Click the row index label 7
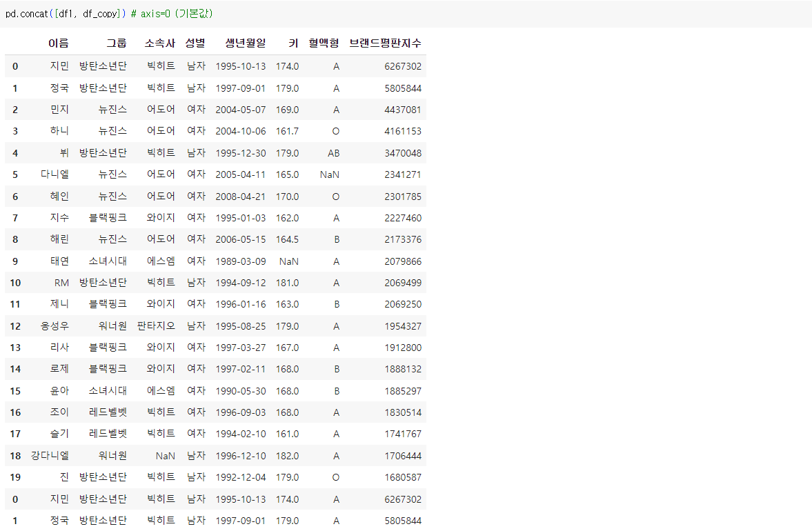Viewport: 812px width, 531px height. coord(15,218)
